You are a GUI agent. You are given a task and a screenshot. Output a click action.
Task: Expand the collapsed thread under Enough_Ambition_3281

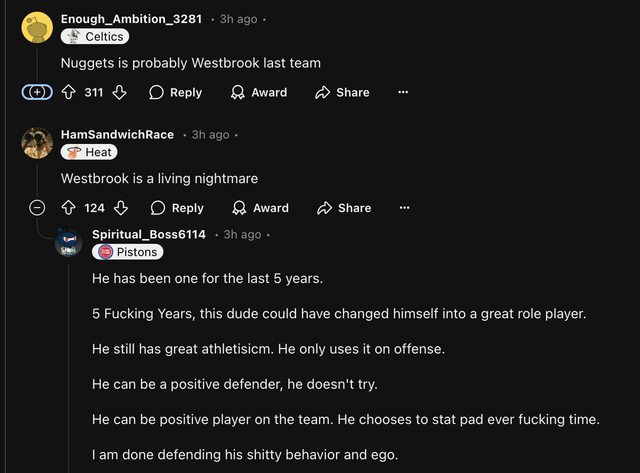click(37, 92)
